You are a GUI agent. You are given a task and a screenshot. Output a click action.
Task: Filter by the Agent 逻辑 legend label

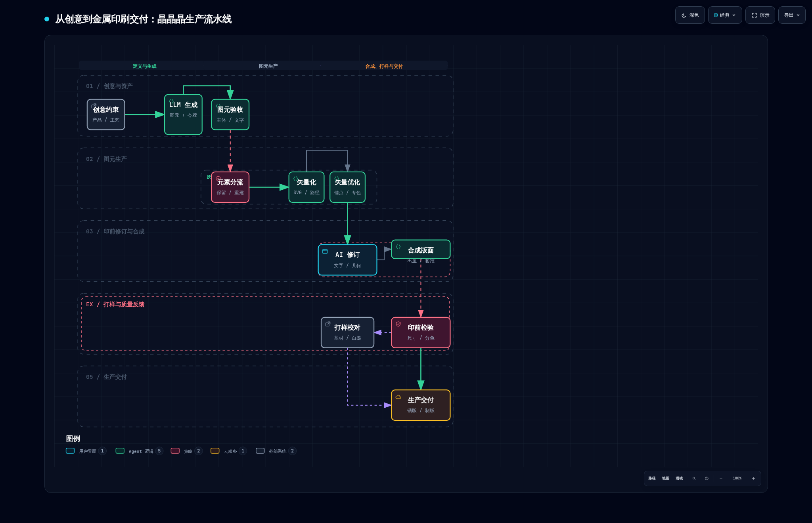click(x=141, y=451)
